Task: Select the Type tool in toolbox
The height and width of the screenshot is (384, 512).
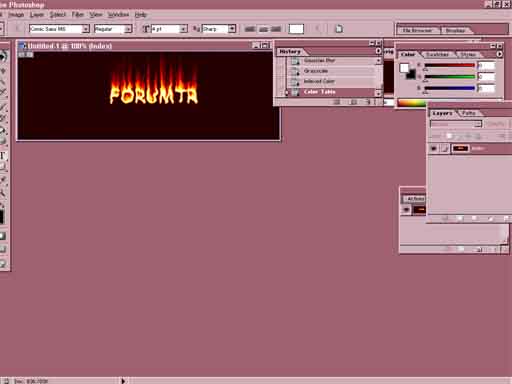Action: coord(3,155)
